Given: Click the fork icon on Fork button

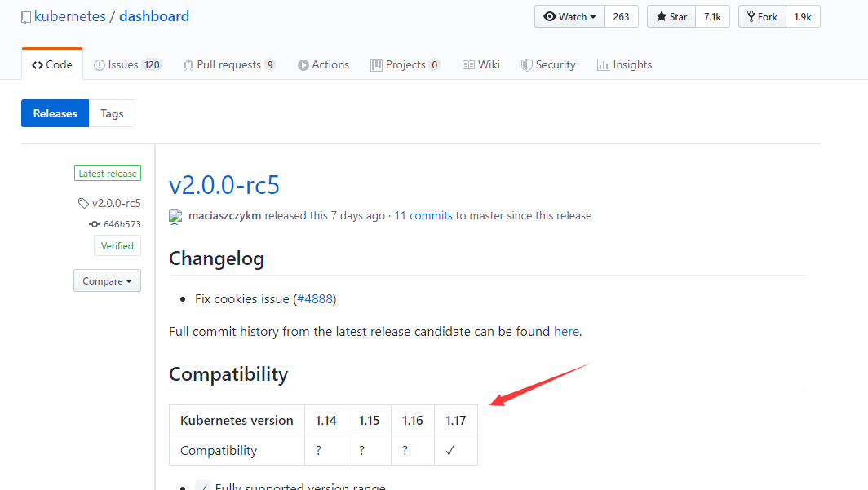Looking at the screenshot, I should tap(751, 16).
